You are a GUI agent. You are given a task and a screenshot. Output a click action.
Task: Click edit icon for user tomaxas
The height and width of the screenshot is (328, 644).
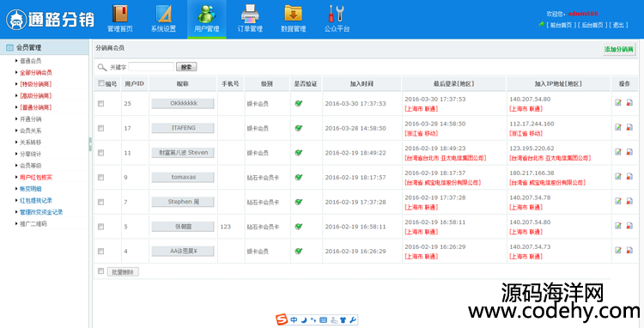tap(618, 177)
